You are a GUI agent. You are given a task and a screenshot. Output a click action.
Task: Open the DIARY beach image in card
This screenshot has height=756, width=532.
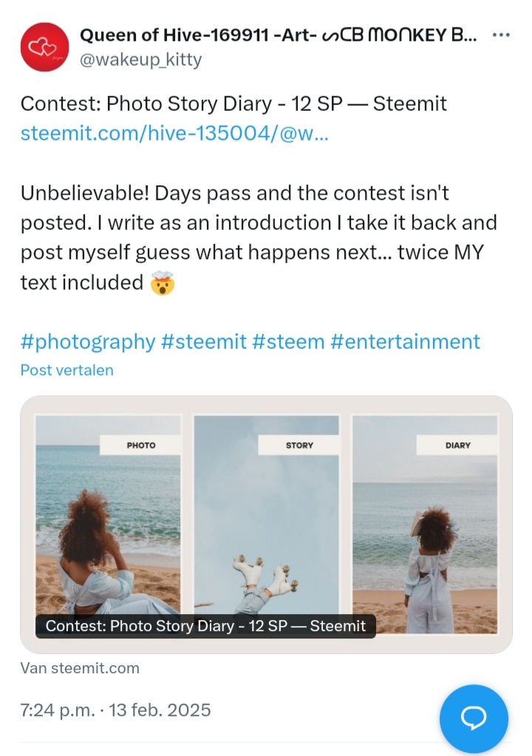(425, 525)
